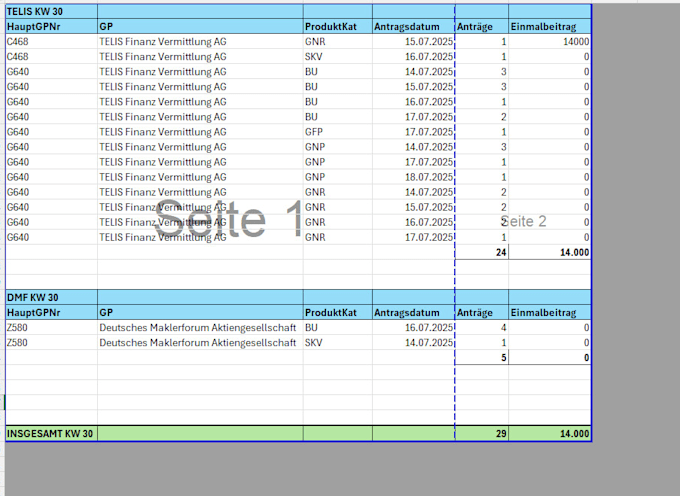Select Anträge header in TELIS table
The image size is (680, 496).
coord(481,26)
